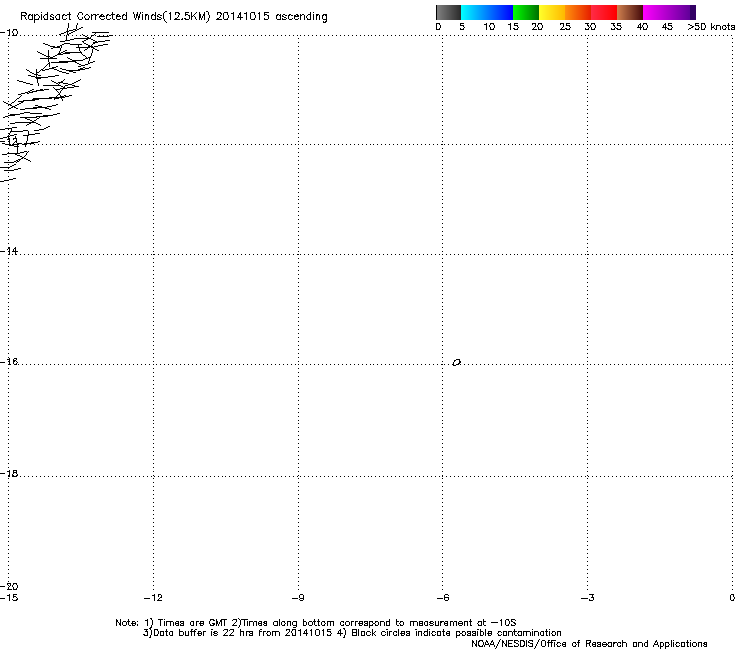Click the date text '20141015 ascending' in title
The image size is (740, 650).
[271, 17]
